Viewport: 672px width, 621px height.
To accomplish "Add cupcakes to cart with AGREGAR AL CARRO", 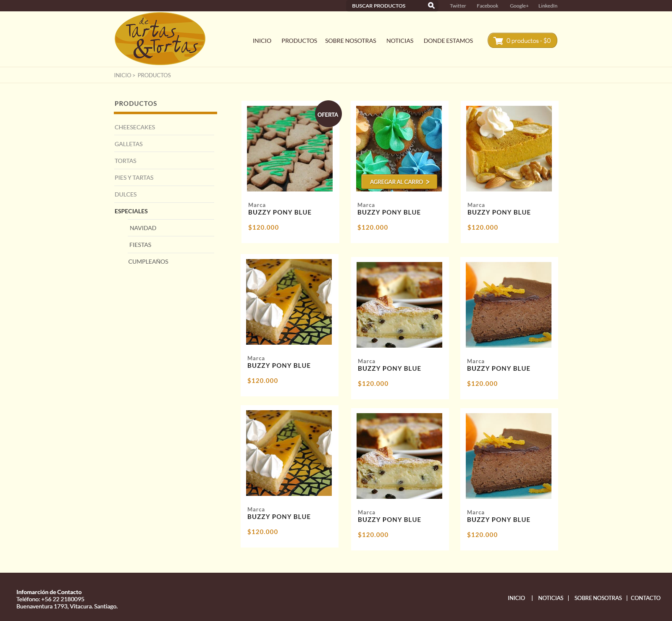I will pos(399,182).
